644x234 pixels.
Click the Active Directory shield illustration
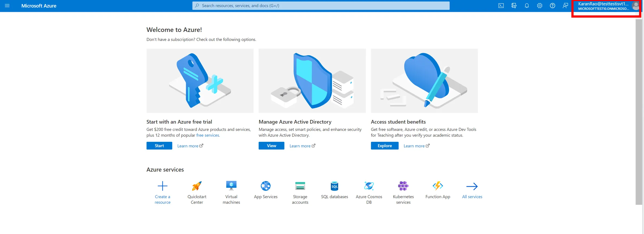[312, 81]
